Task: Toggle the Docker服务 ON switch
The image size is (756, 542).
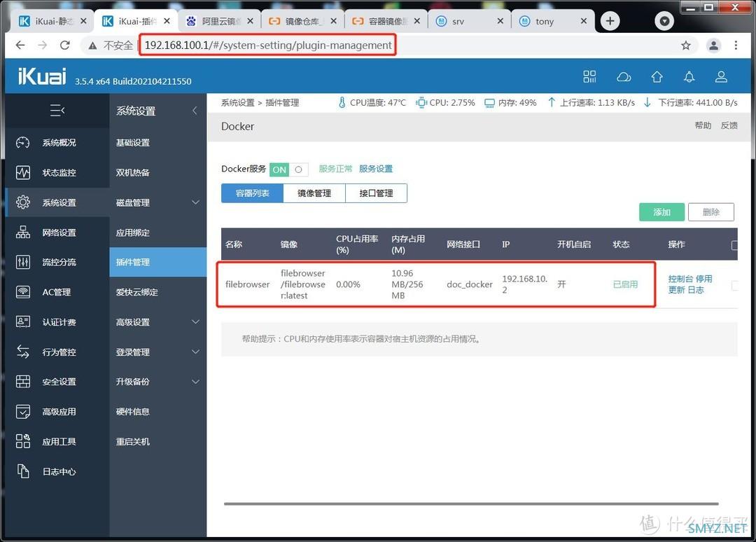Action: click(x=289, y=169)
